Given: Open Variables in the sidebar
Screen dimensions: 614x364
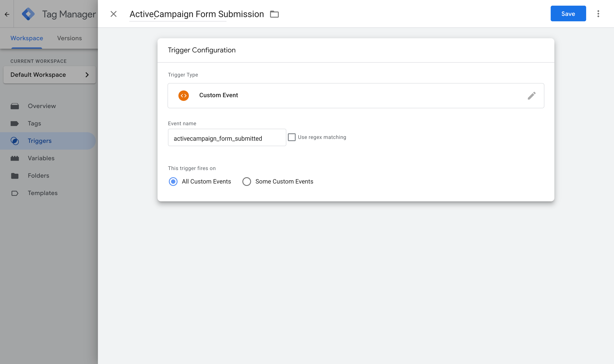Looking at the screenshot, I should [x=48, y=158].
